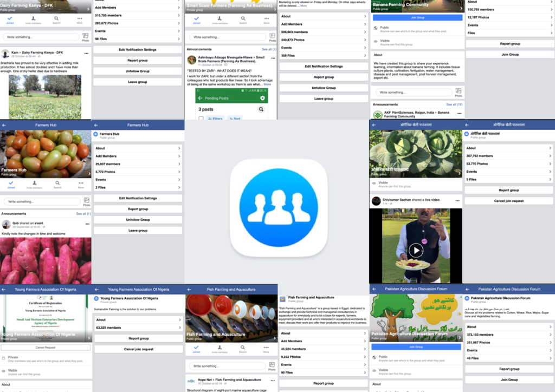
Task: Open the 98 Files row
Action: [138, 39]
